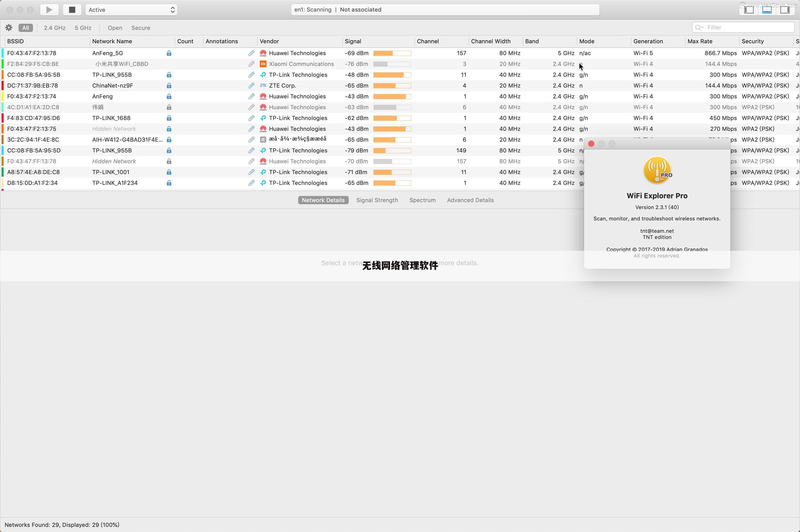Click signal bar for TP-LINK_955B -48 dBm
Screen dimensions: 800x532
pos(392,75)
